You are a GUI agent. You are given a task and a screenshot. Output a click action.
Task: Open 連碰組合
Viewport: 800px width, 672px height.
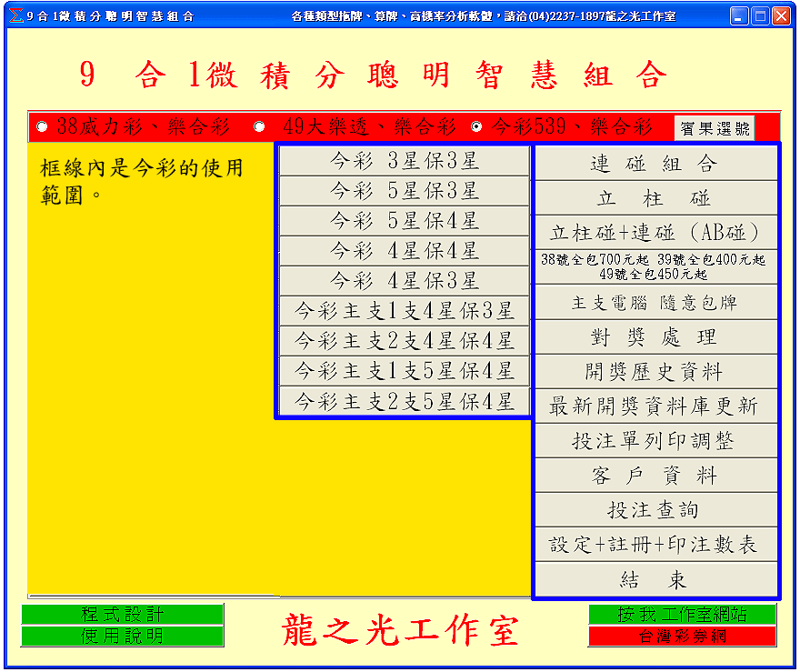(655, 164)
